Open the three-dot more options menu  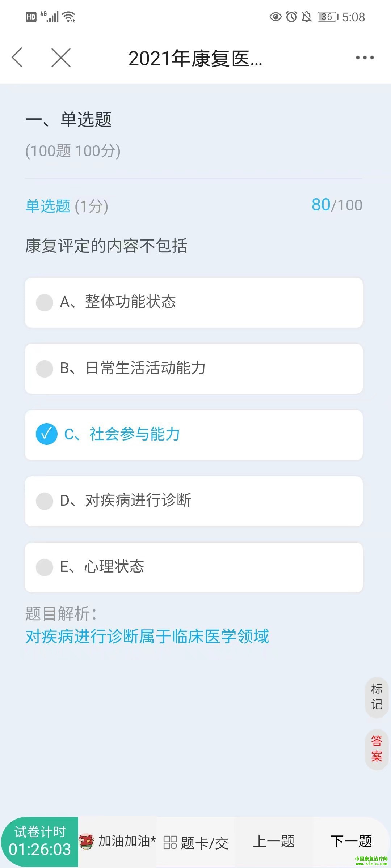pos(365,58)
